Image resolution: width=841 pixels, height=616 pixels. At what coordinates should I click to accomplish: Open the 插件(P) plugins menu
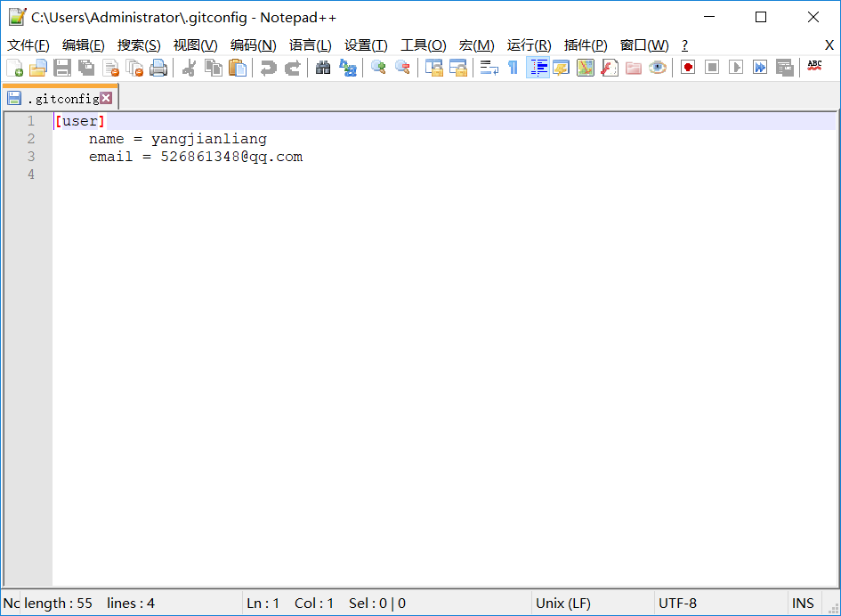pos(585,45)
